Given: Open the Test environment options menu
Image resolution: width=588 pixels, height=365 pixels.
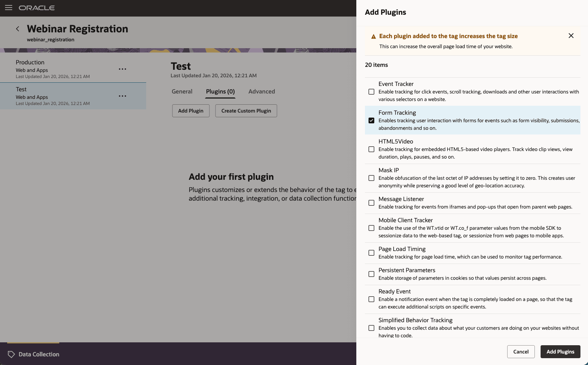Looking at the screenshot, I should tap(122, 96).
